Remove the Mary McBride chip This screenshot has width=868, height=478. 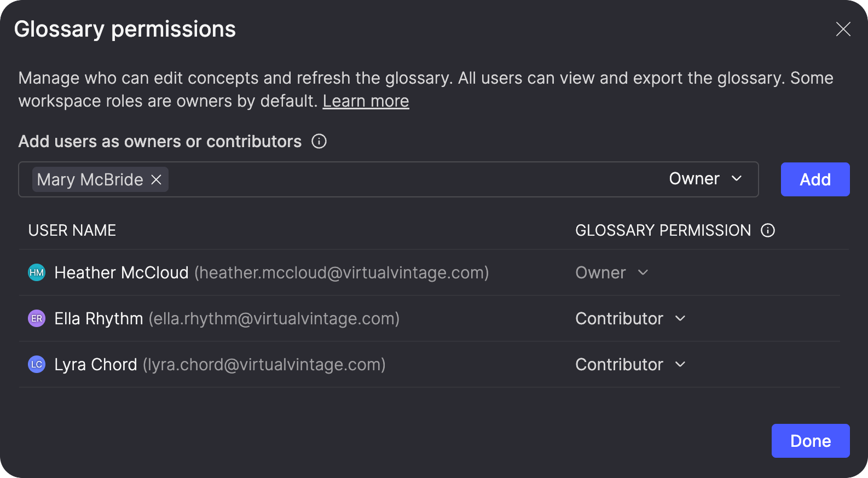pos(157,179)
